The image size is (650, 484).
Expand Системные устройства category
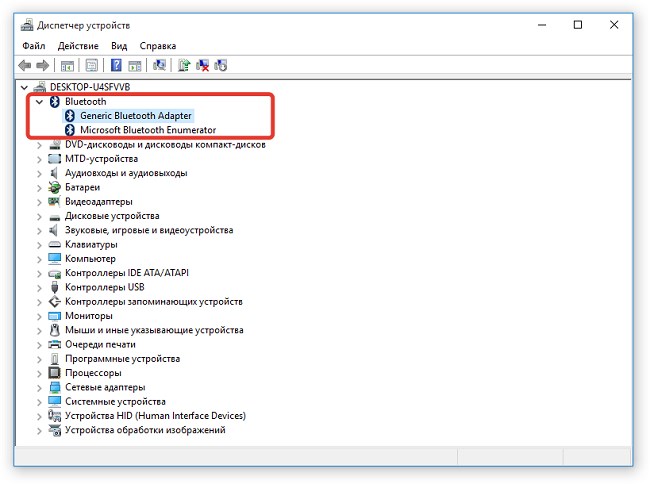[x=39, y=402]
